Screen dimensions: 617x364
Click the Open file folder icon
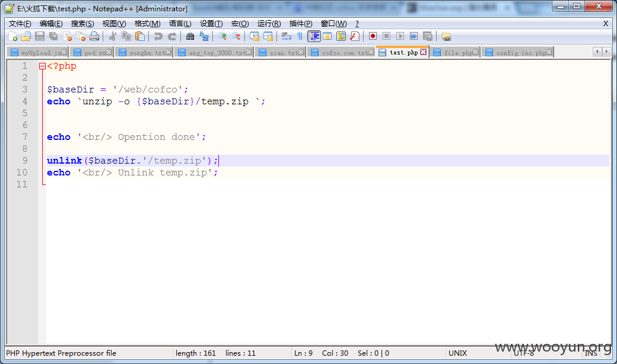pyautogui.click(x=26, y=37)
